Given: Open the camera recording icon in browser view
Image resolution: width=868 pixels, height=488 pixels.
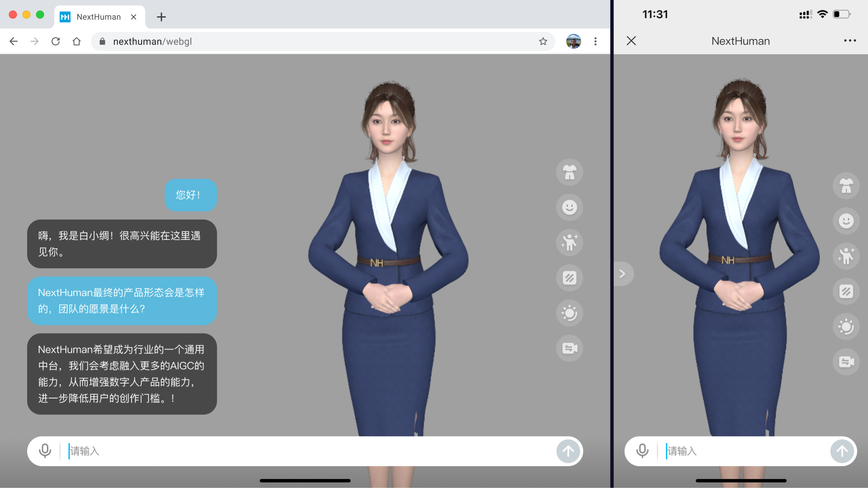Looking at the screenshot, I should tap(570, 348).
